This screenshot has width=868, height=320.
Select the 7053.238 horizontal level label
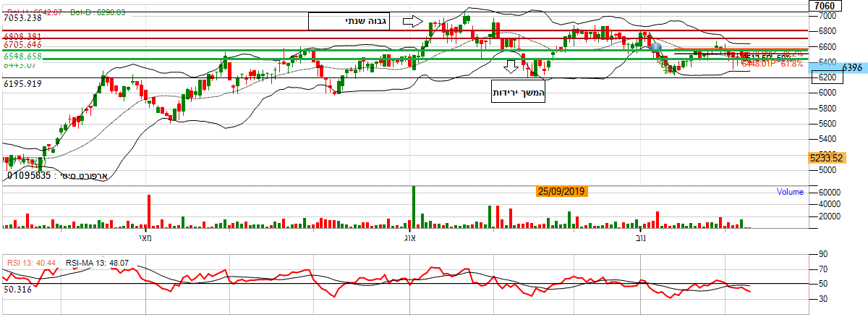pyautogui.click(x=22, y=19)
